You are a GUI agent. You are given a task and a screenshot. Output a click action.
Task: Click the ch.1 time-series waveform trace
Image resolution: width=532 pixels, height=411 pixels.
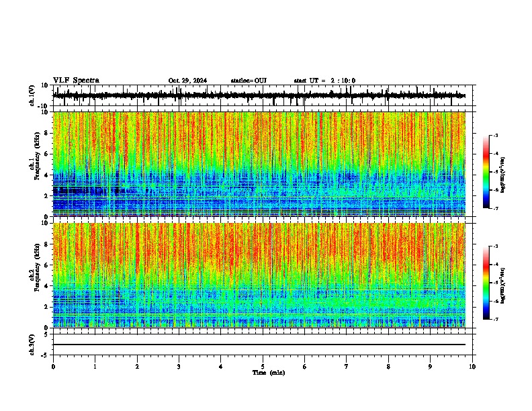pos(259,95)
